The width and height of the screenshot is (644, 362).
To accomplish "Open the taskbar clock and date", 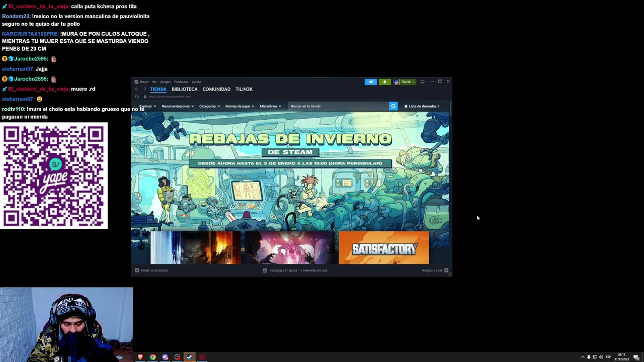I will [622, 357].
